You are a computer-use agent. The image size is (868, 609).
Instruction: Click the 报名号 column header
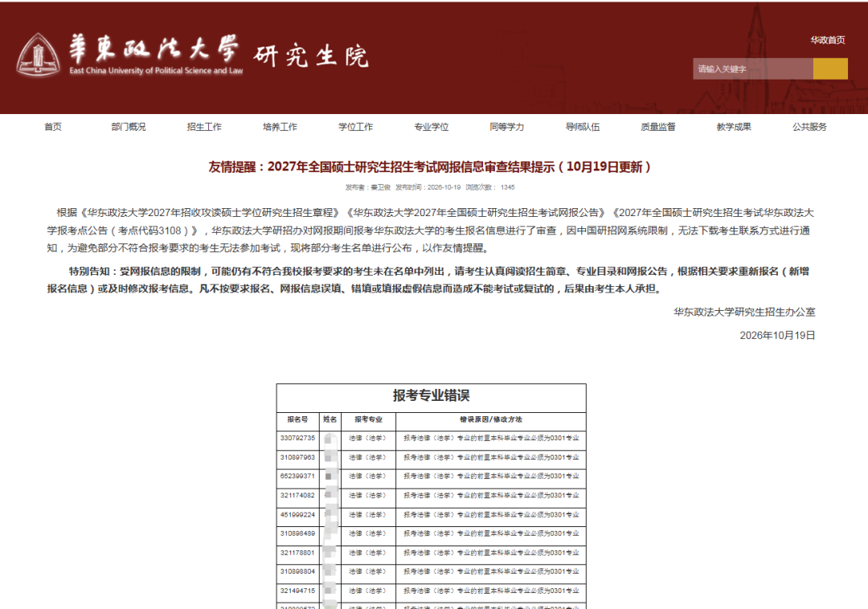[x=298, y=419]
